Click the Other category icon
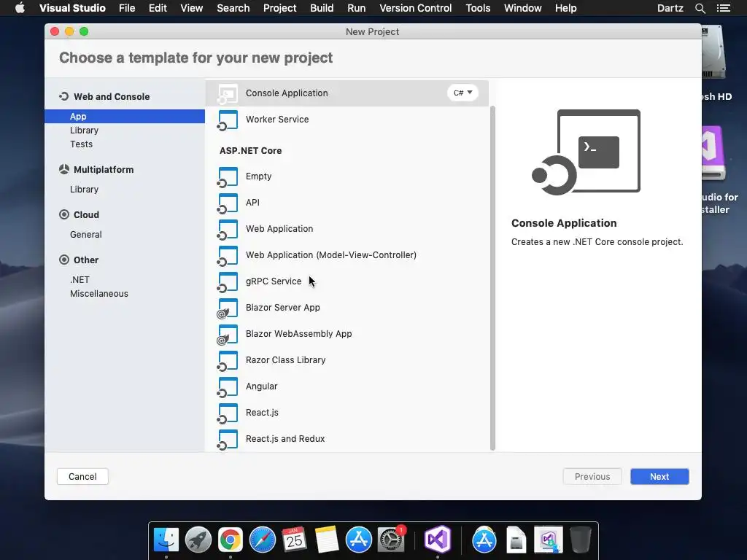The width and height of the screenshot is (747, 560). click(64, 260)
